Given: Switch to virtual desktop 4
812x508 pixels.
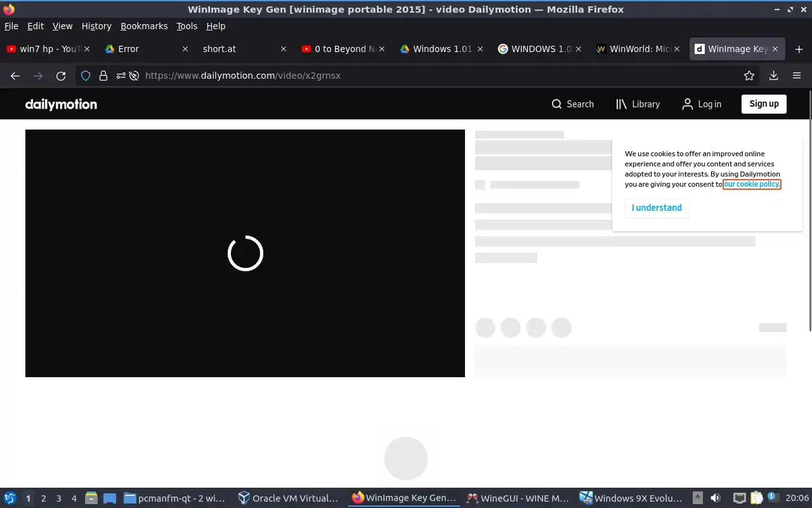Looking at the screenshot, I should click(74, 498).
